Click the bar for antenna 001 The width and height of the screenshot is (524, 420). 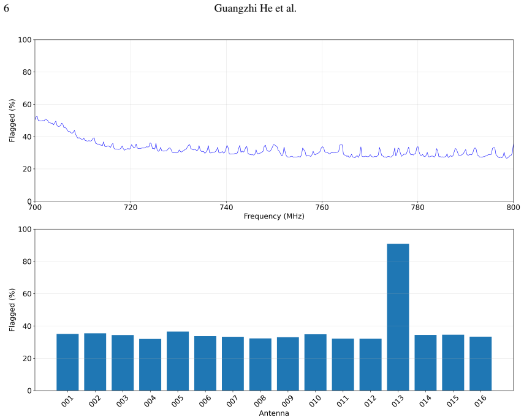pos(67,362)
